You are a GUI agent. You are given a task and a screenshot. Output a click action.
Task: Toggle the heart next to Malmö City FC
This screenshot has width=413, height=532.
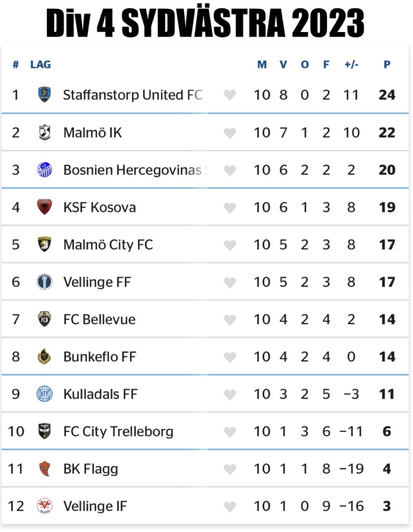230,245
